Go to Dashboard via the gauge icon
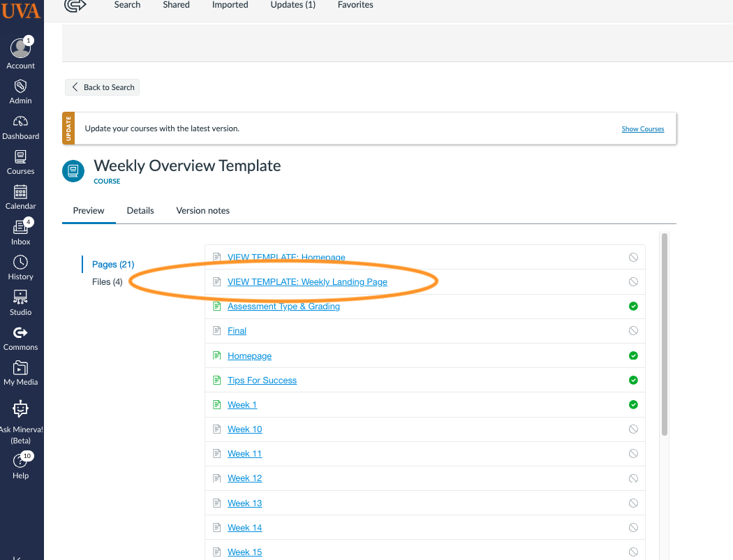 (20, 121)
